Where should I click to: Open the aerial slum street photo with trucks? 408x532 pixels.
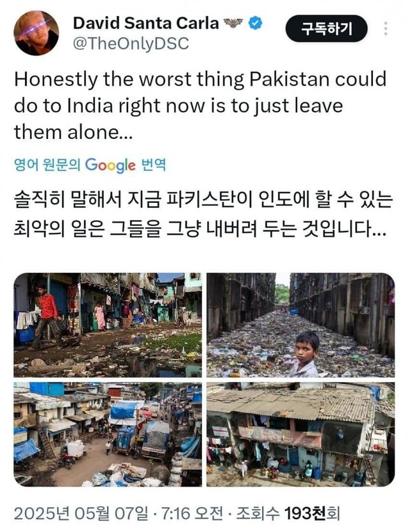(x=108, y=434)
